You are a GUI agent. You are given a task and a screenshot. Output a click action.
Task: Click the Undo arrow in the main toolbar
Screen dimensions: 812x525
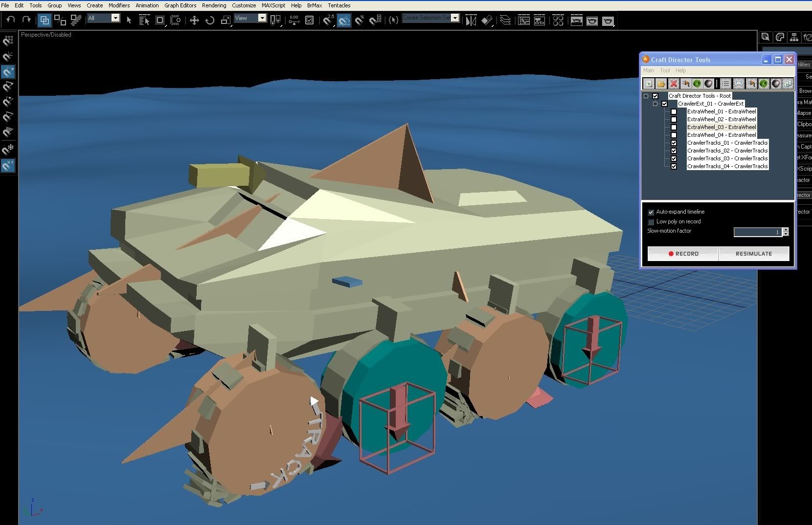(11, 20)
